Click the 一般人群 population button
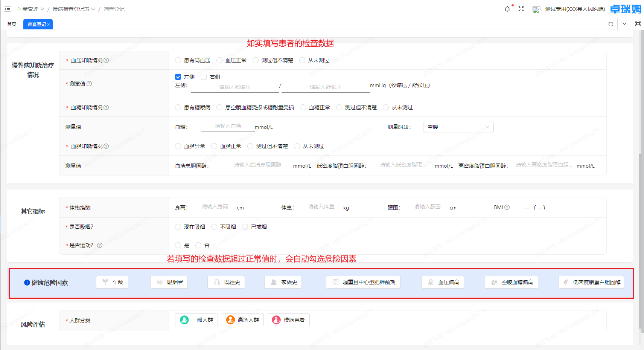 point(196,320)
